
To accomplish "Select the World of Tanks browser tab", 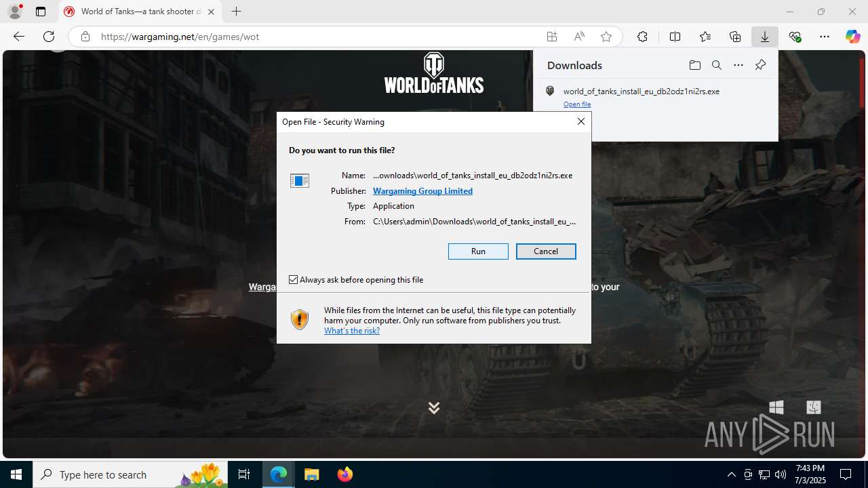I will pos(140,12).
